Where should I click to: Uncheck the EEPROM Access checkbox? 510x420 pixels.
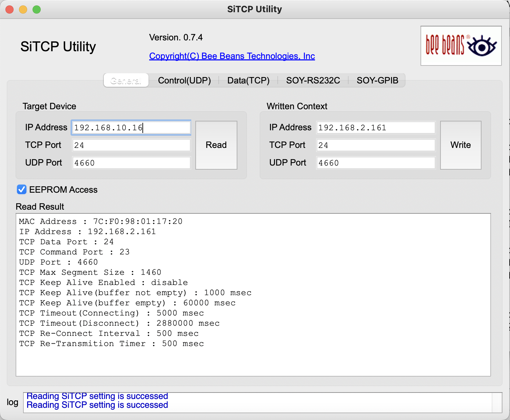22,190
